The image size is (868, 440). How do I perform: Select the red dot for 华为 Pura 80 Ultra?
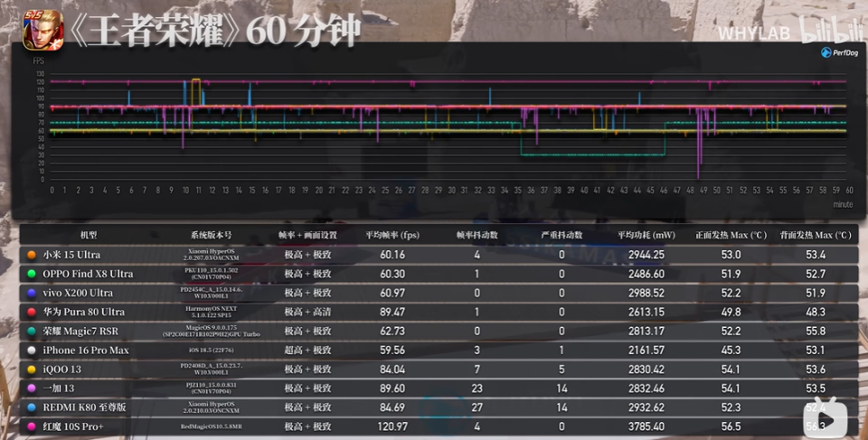(32, 312)
